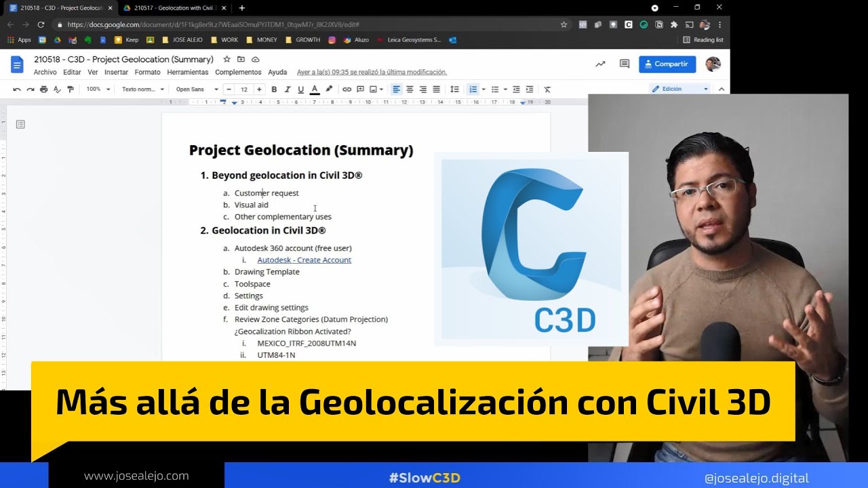Screen dimensions: 868x488
Task: View the cloud document status
Action: click(x=255, y=60)
